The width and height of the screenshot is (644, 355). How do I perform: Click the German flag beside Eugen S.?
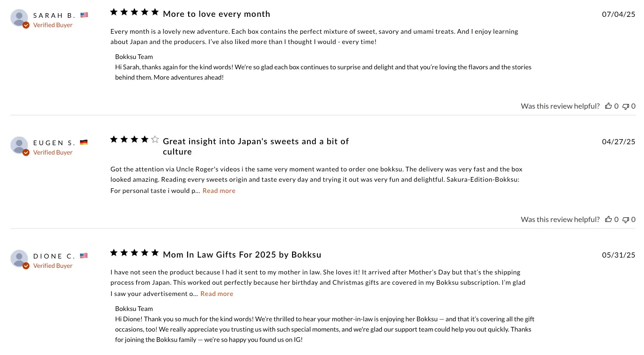point(84,142)
